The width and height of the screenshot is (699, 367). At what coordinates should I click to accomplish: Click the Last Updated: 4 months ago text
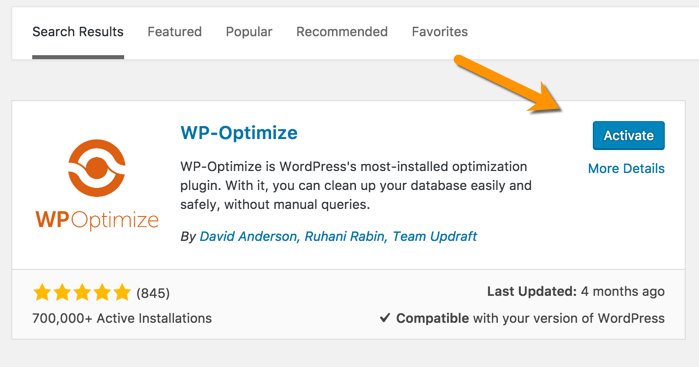576,292
